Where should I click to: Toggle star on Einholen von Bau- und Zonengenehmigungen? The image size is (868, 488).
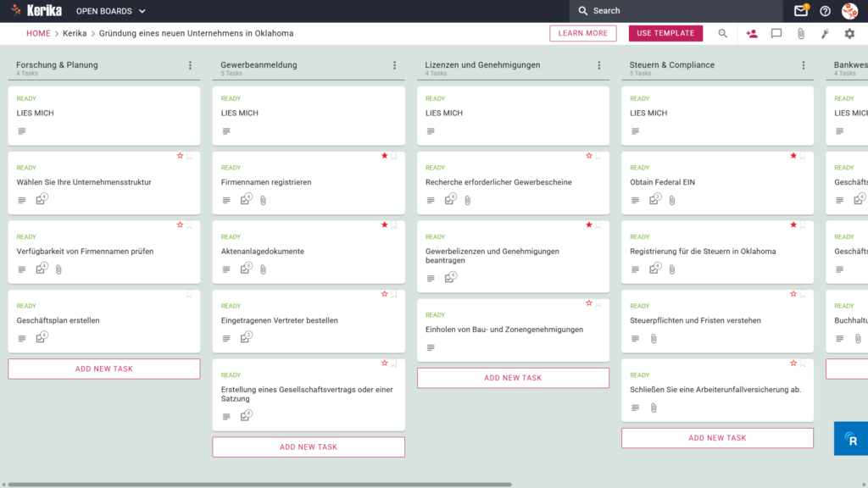[x=588, y=303]
